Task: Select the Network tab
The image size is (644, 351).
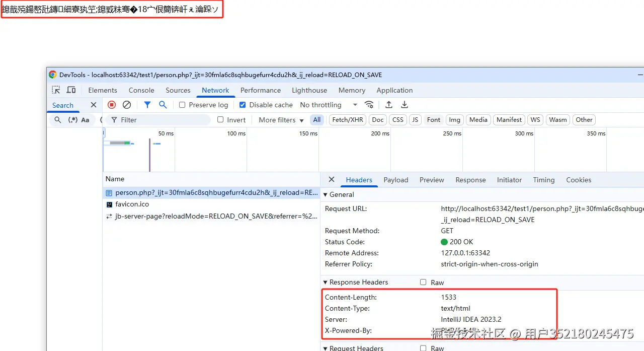Action: [215, 90]
